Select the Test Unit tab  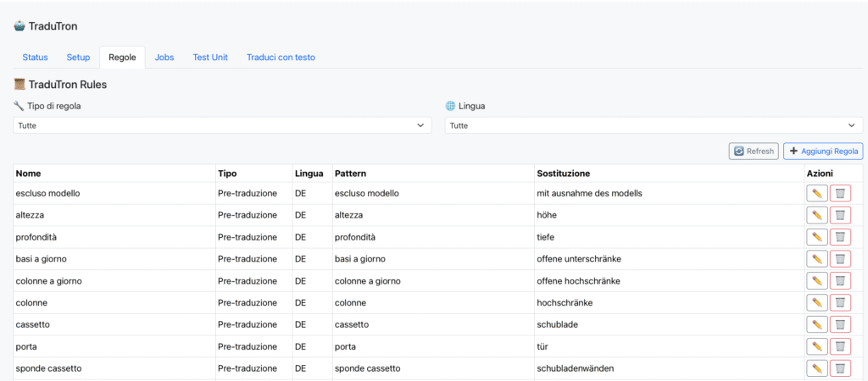(210, 58)
